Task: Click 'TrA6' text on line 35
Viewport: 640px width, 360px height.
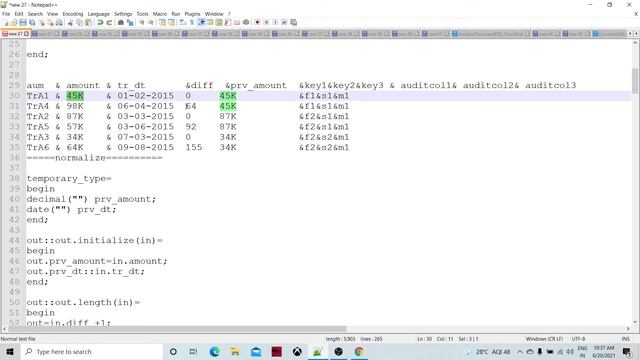Action: [x=38, y=147]
